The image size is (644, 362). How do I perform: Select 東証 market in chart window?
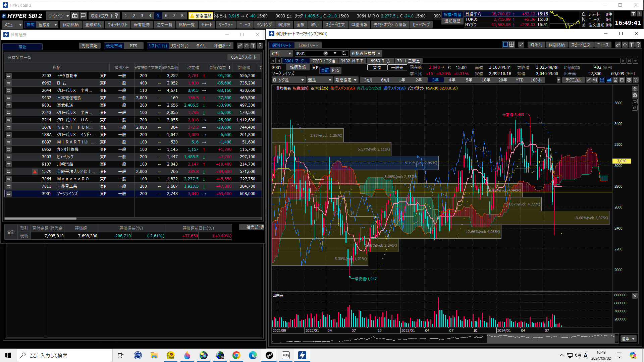coord(325,70)
